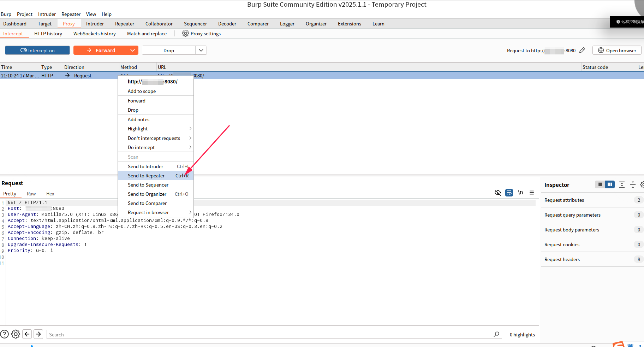Viewport: 644px width, 347px height.
Task: Open the Request editor hamburger menu
Action: [532, 193]
